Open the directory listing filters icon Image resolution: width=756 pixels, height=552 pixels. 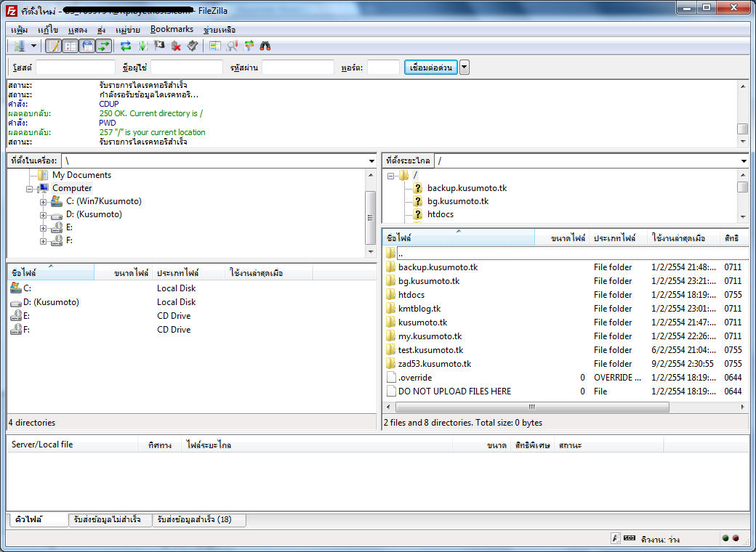tap(215, 46)
